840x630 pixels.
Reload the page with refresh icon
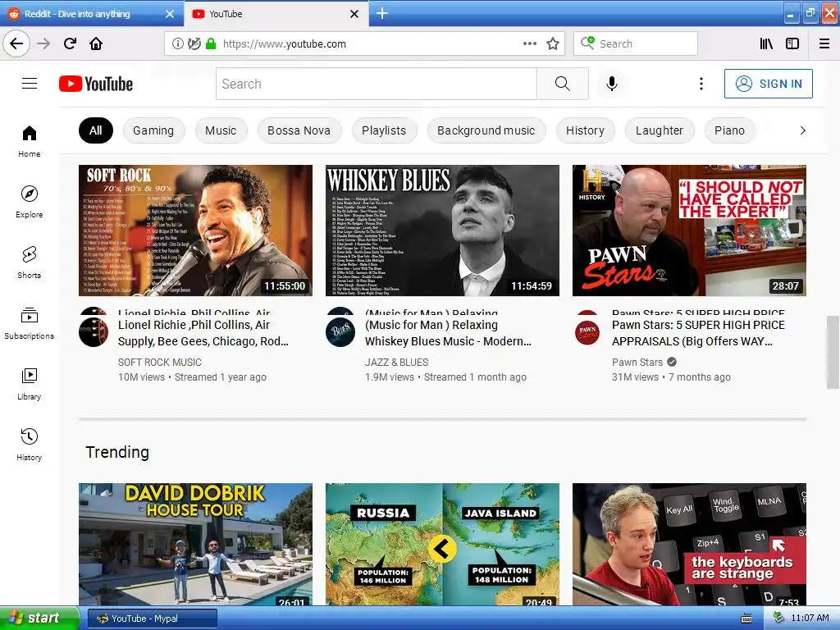[x=70, y=43]
